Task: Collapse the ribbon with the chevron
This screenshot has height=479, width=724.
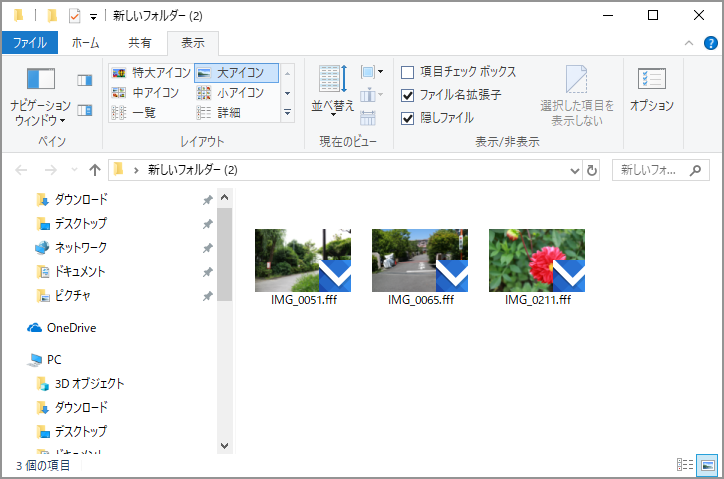Action: (689, 43)
